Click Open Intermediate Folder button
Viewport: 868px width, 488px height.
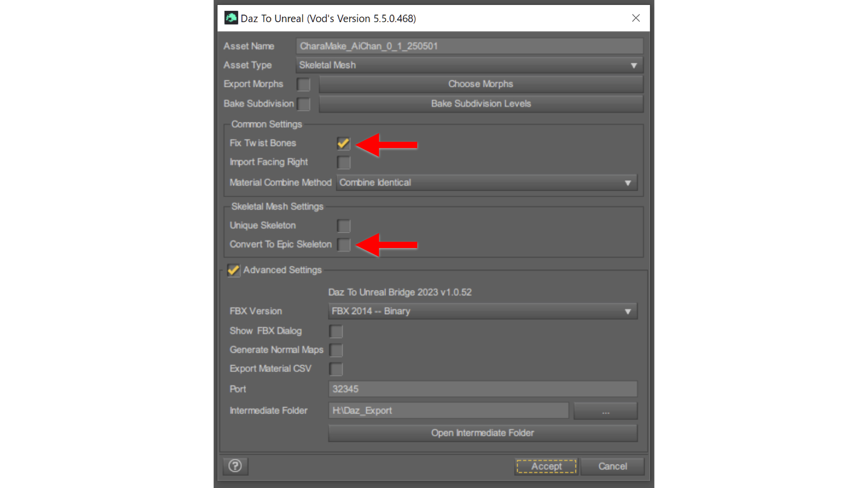pyautogui.click(x=482, y=433)
